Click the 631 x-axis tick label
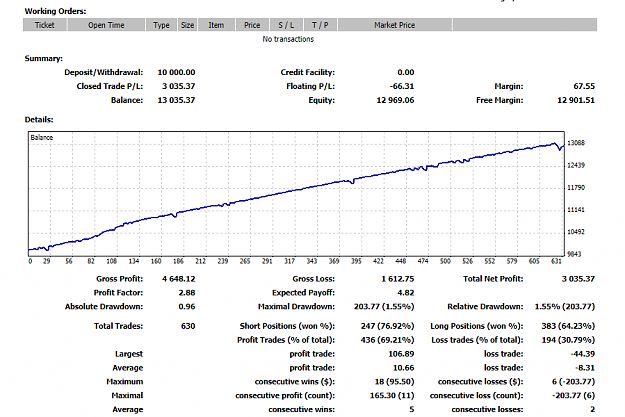 (556, 261)
